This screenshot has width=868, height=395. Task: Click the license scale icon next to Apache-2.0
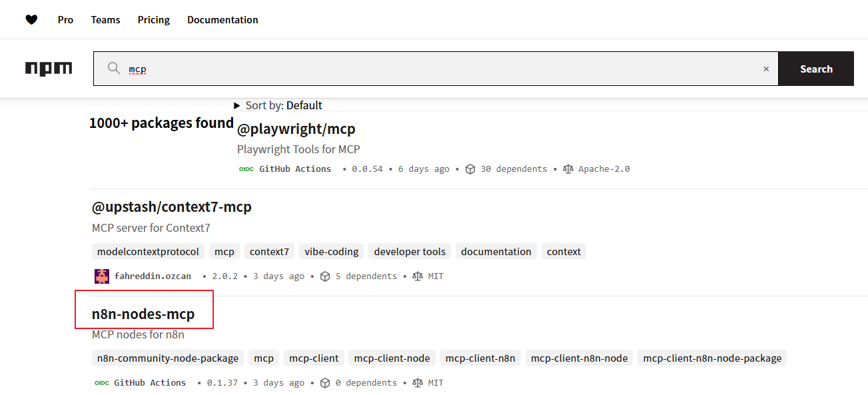tap(568, 169)
